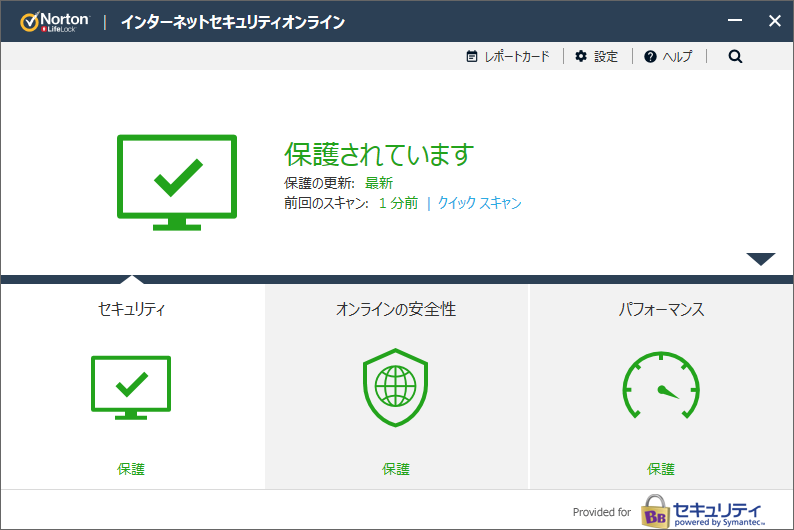794x530 pixels.
Task: Click 保護 status under オンラインの安全性
Action: (396, 469)
